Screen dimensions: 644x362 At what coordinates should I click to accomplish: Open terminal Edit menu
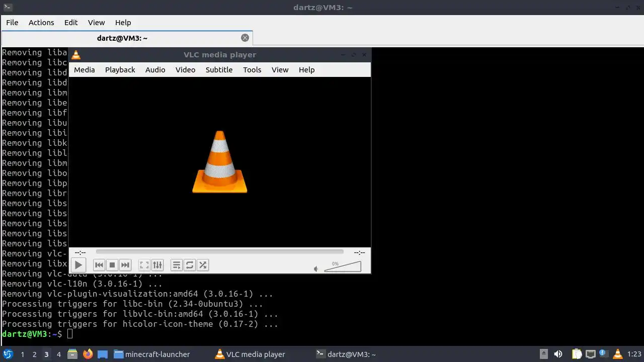71,23
